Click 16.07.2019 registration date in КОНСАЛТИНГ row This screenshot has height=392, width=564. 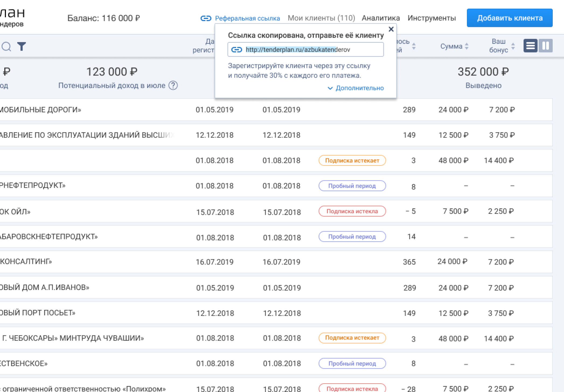click(214, 262)
